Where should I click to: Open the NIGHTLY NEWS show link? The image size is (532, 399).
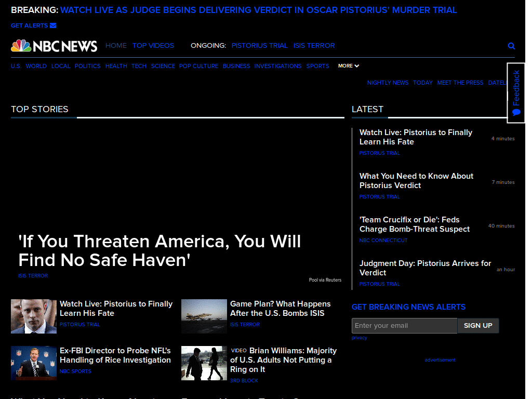click(x=388, y=83)
